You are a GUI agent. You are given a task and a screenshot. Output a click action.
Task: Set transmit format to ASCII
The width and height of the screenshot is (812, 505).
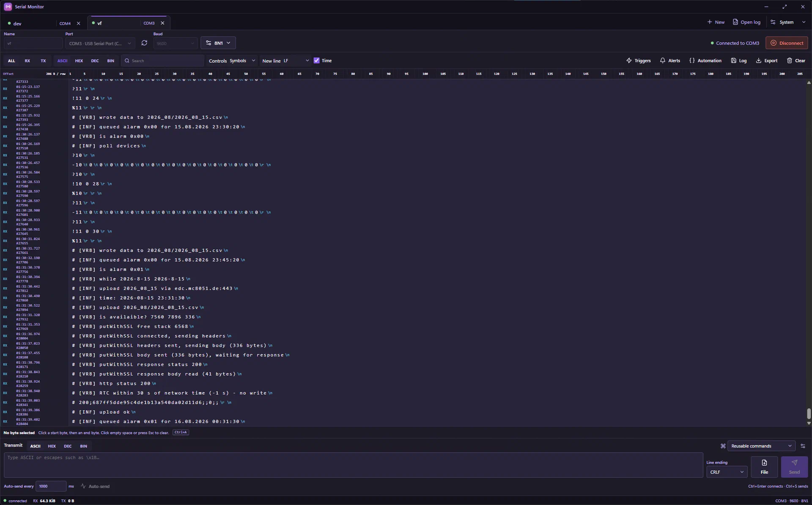pyautogui.click(x=35, y=446)
